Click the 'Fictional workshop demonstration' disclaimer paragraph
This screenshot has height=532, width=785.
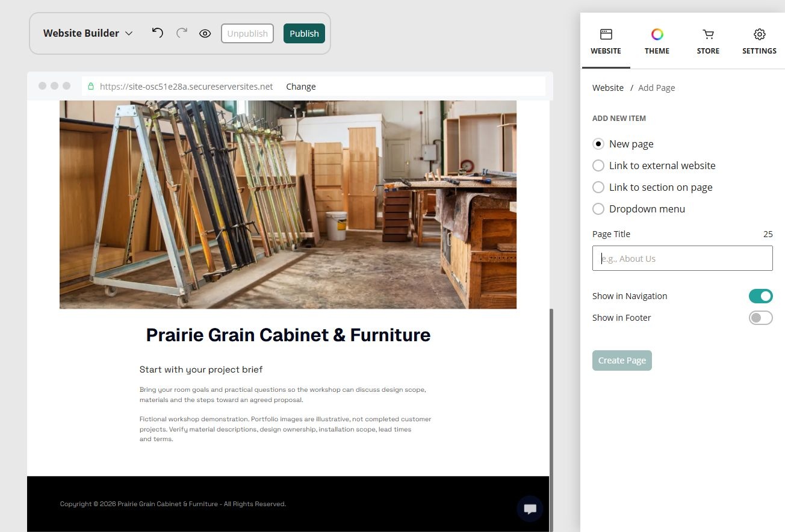[285, 429]
